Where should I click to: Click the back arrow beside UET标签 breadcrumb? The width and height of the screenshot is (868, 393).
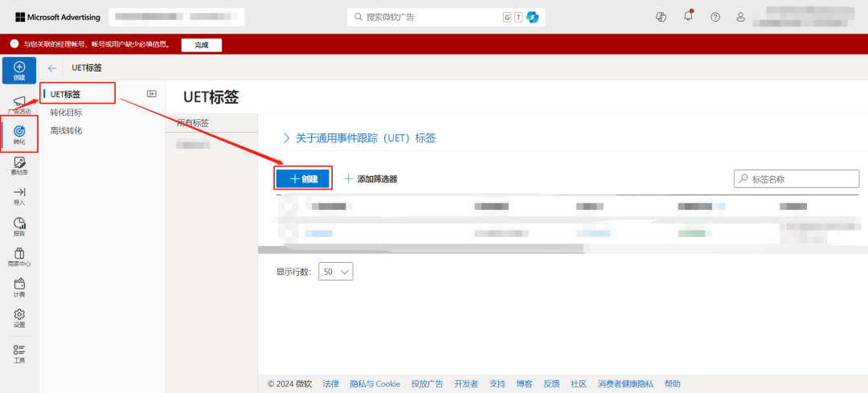coord(52,68)
